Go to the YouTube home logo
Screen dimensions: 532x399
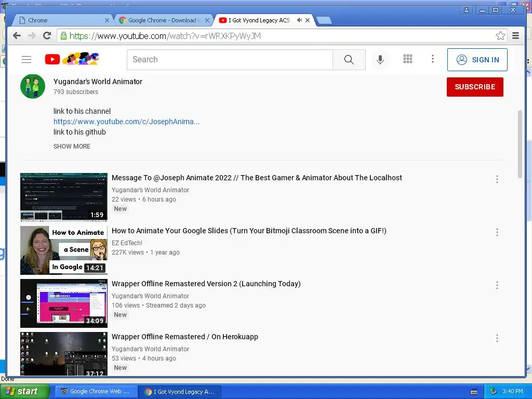[x=72, y=59]
